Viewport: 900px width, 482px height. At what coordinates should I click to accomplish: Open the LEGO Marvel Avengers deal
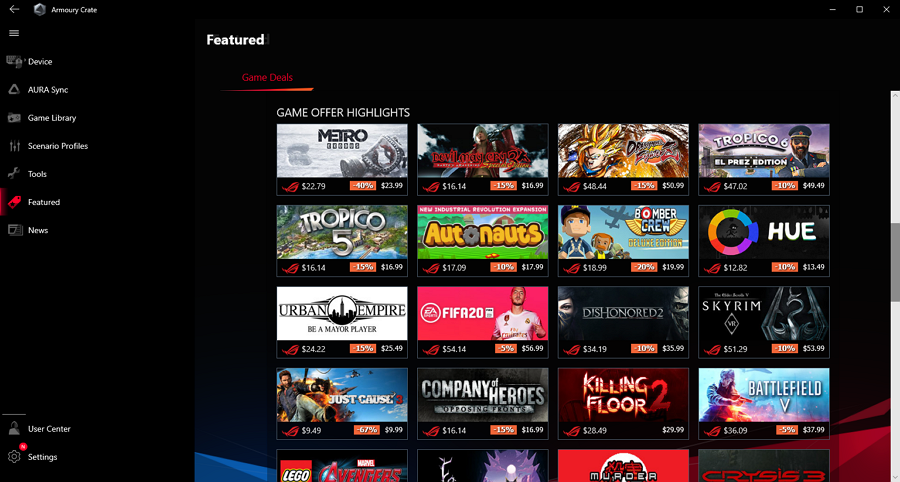[342, 466]
